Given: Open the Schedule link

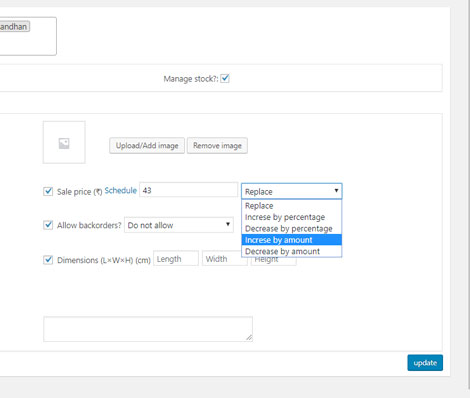Looking at the screenshot, I should (121, 190).
